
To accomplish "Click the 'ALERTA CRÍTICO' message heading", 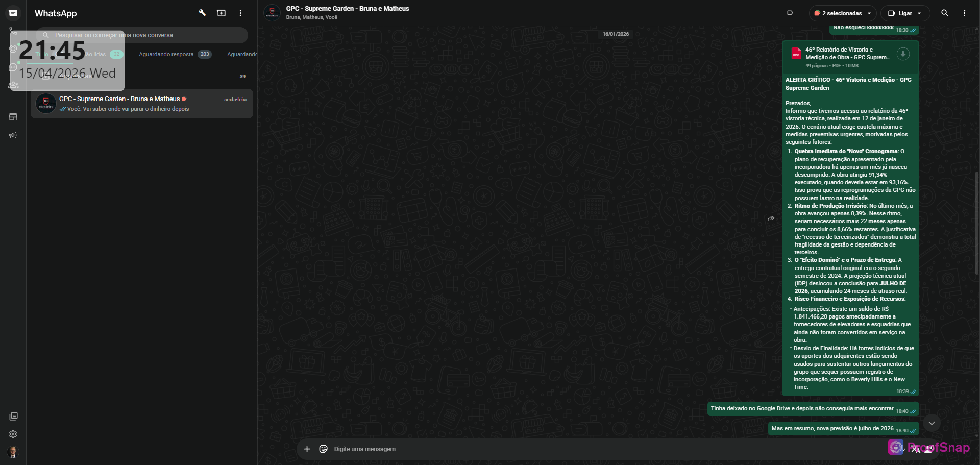I will [x=848, y=84].
